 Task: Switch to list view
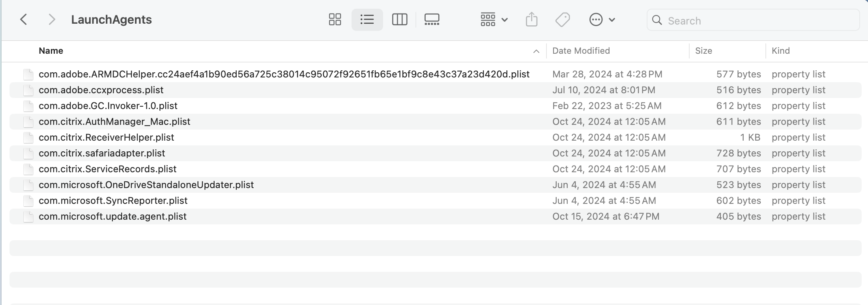(x=367, y=19)
